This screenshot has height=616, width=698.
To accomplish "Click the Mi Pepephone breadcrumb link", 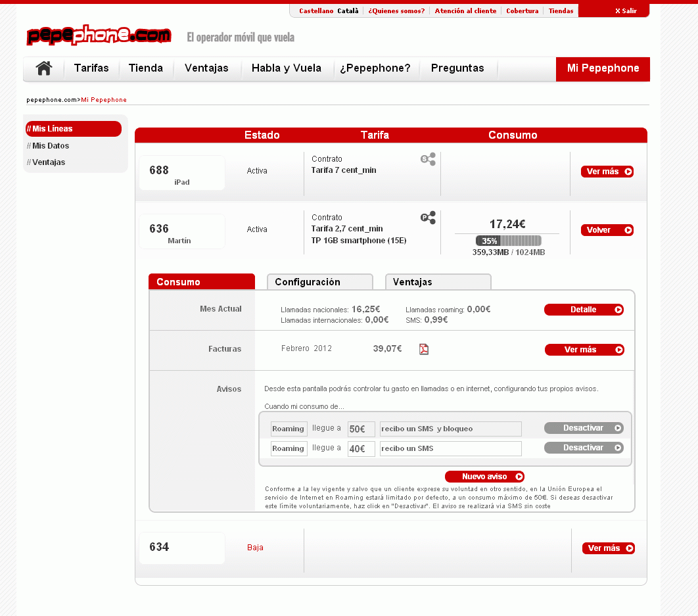I will (x=104, y=100).
